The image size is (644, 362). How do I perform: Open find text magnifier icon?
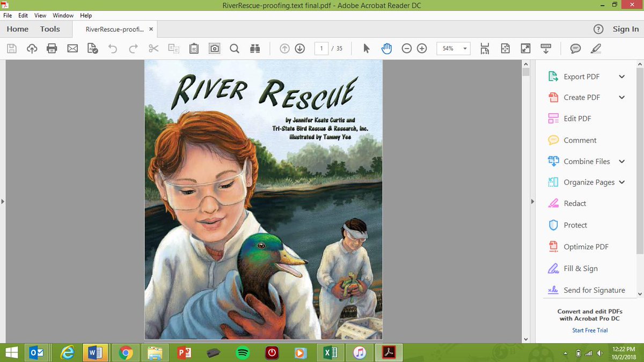coord(235,49)
